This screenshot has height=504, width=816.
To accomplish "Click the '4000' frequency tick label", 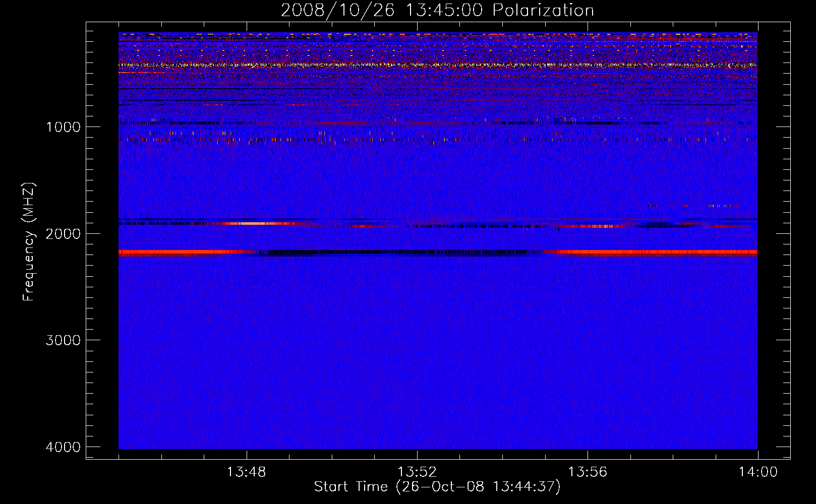I will pos(63,447).
